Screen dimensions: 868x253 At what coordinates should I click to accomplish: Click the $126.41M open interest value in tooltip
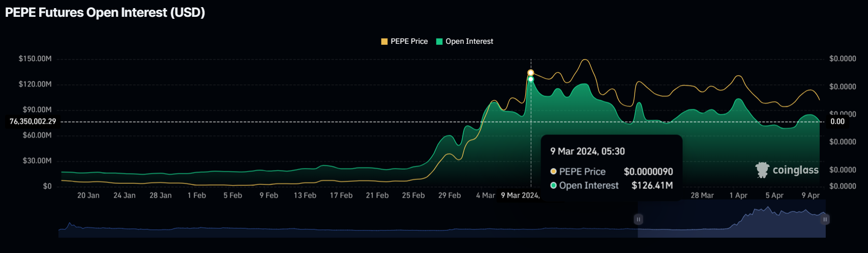(x=652, y=185)
